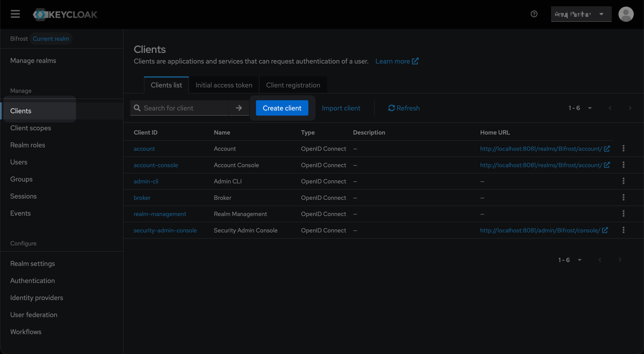This screenshot has height=354, width=644.
Task: Switch to Client registration tab
Action: point(293,85)
